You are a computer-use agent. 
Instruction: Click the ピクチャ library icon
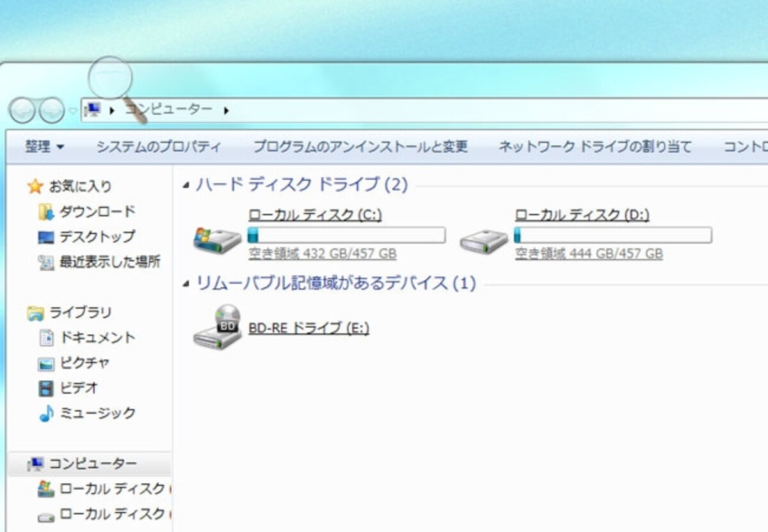[x=46, y=363]
